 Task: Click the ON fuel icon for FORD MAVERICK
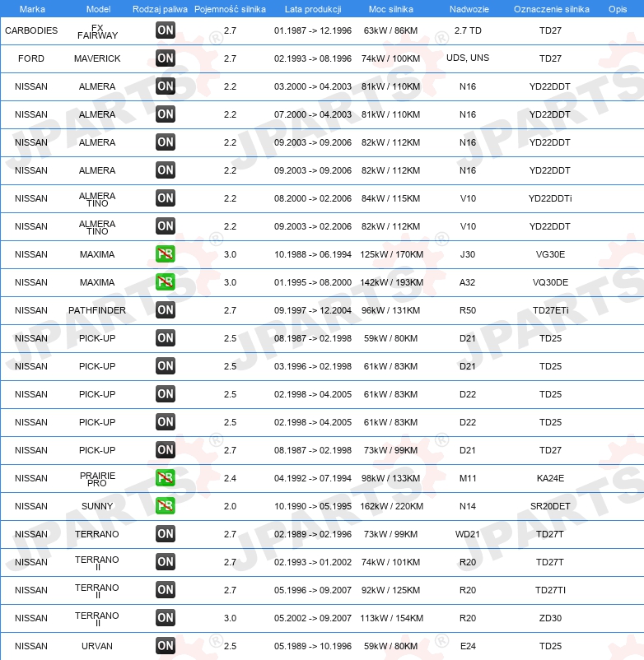click(x=165, y=58)
